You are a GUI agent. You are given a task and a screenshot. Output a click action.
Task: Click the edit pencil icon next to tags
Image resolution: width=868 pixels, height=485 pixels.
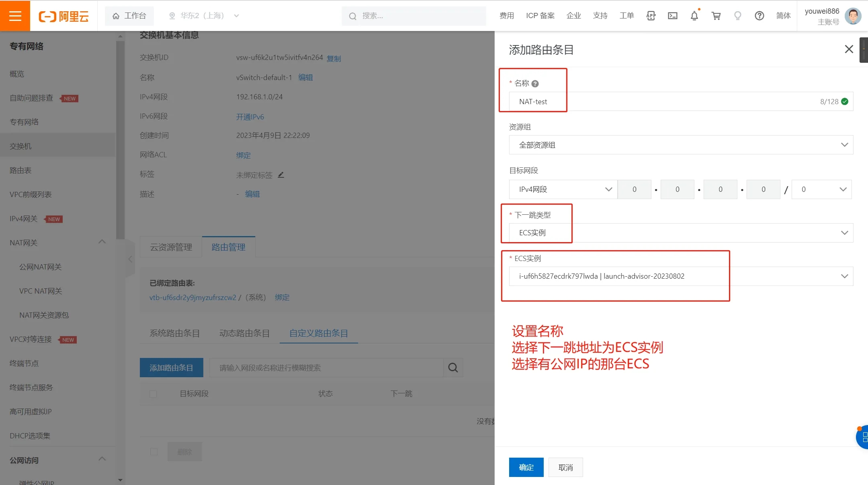[281, 175]
